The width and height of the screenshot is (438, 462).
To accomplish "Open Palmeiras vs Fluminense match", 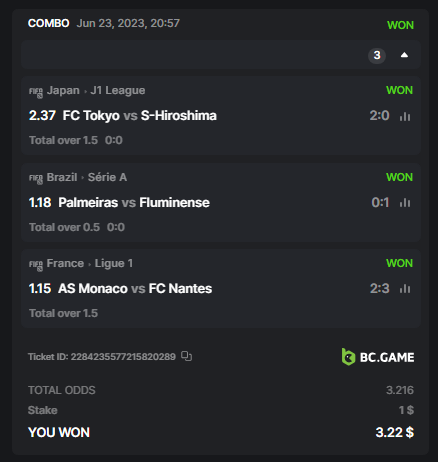I will pyautogui.click(x=134, y=202).
